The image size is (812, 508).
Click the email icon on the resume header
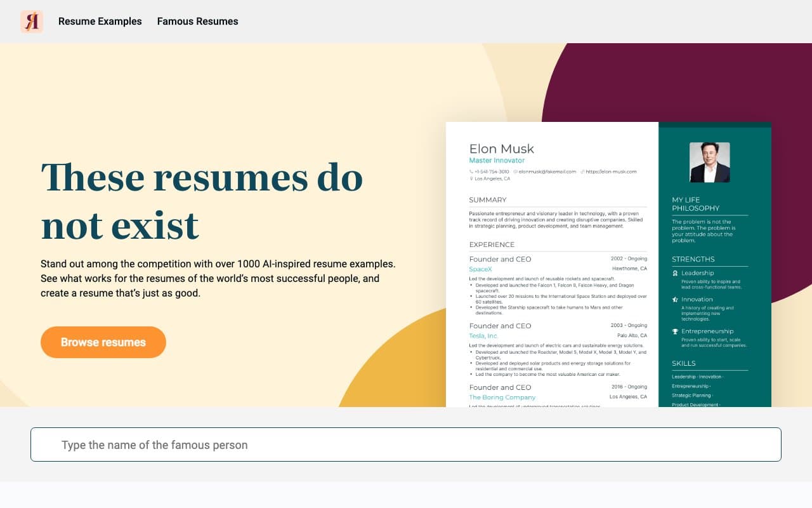(x=515, y=171)
